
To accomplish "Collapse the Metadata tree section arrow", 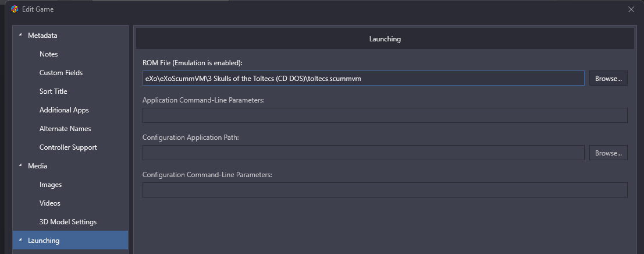I will click(20, 36).
